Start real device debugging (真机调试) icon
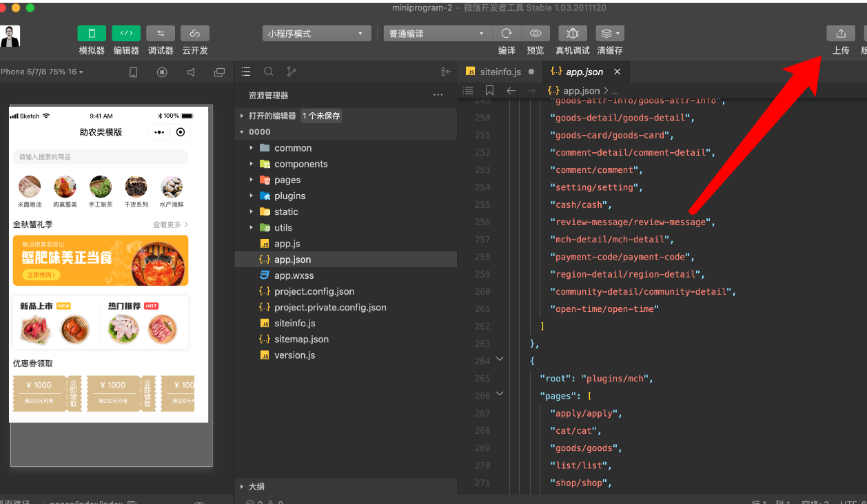This screenshot has width=867, height=504. [572, 34]
